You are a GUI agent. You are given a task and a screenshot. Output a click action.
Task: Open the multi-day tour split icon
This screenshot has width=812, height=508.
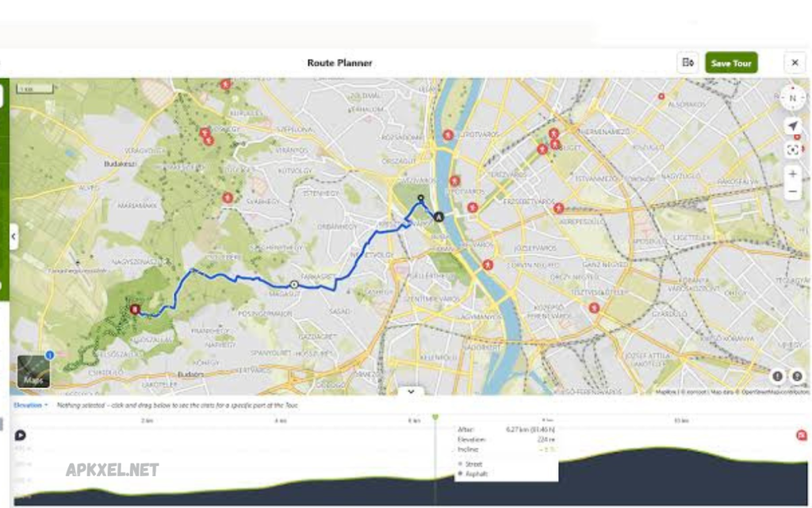point(688,63)
